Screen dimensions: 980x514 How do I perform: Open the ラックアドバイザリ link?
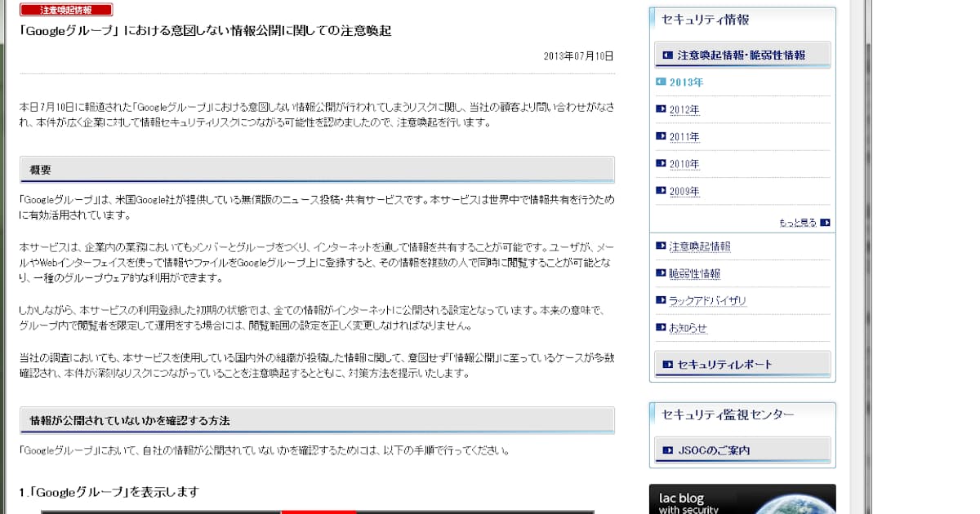point(707,301)
